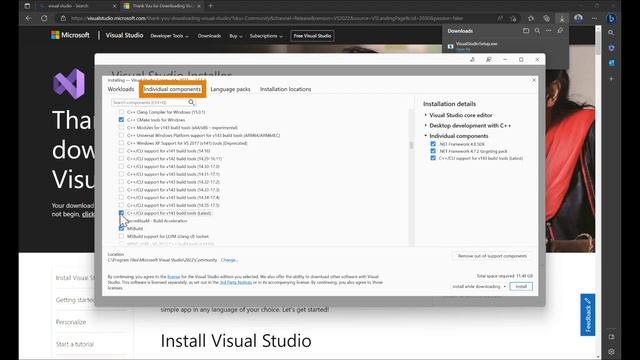Open the Install while downloading dropdown
This screenshot has width=640, height=360.
[479, 287]
